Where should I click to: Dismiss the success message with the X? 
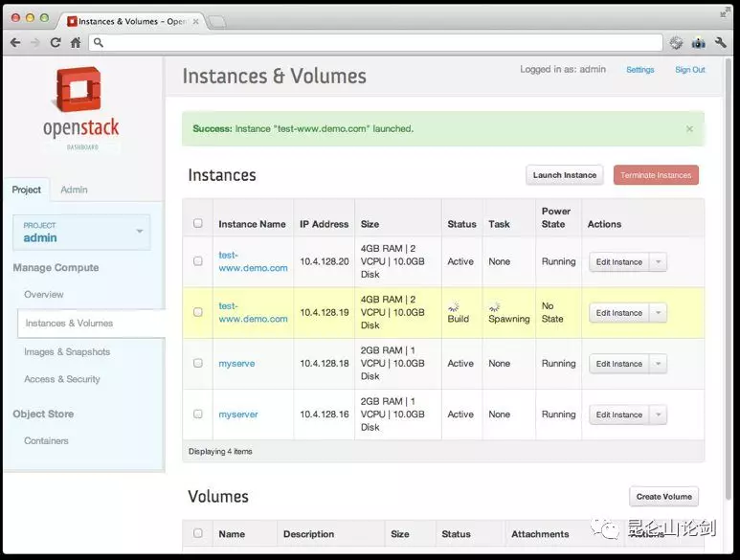689,129
